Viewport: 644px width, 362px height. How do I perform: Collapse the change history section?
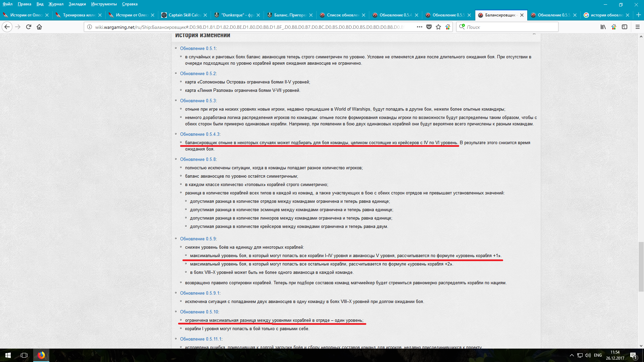[x=534, y=34]
